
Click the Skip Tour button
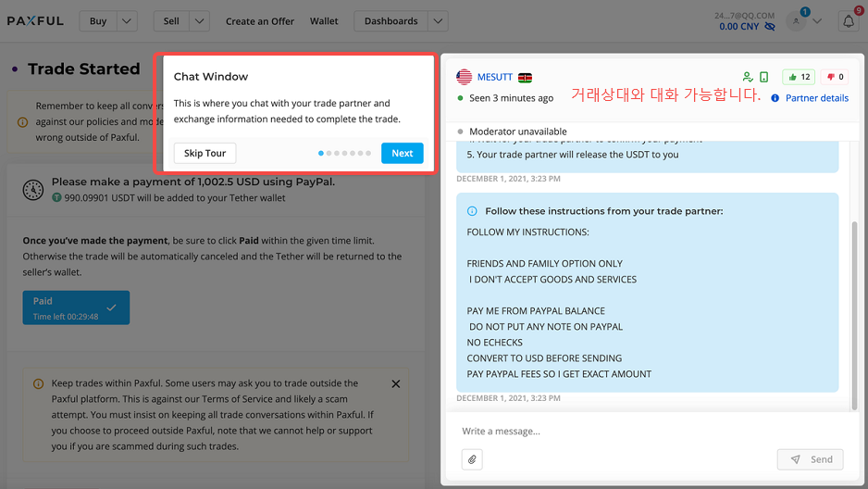[205, 154]
